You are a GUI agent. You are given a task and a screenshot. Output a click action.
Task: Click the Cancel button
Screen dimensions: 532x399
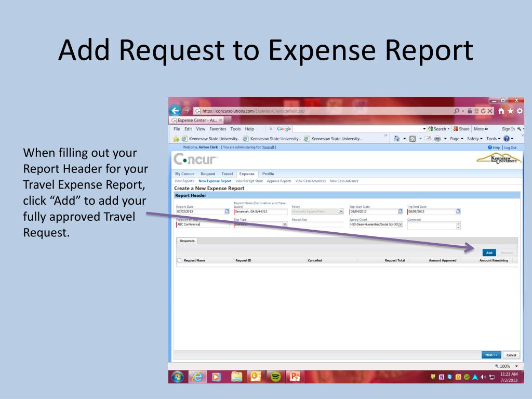[x=511, y=355]
